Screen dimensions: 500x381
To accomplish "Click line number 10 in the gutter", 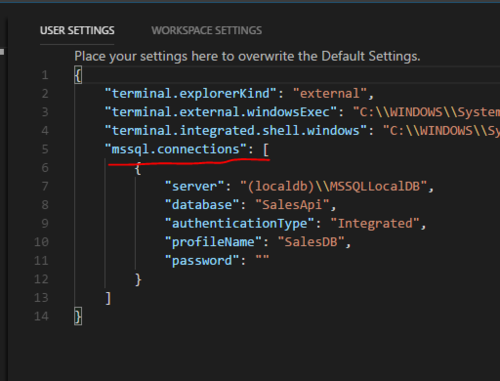I will [41, 242].
